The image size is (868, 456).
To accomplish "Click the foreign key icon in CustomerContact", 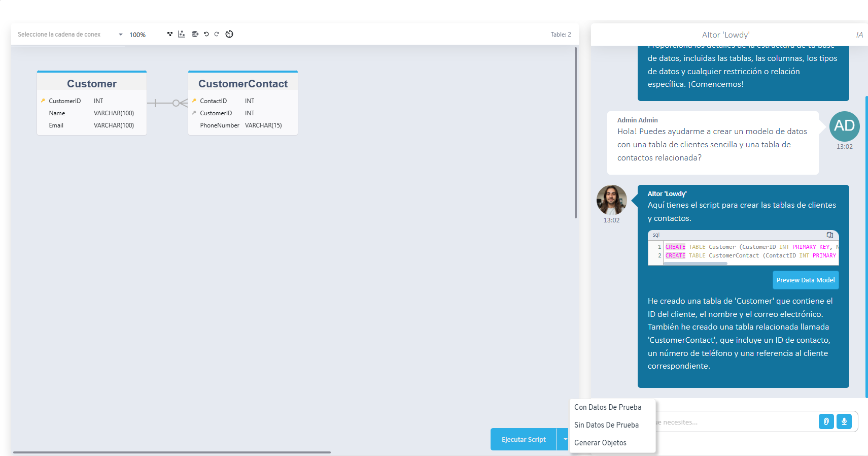I will [x=194, y=113].
